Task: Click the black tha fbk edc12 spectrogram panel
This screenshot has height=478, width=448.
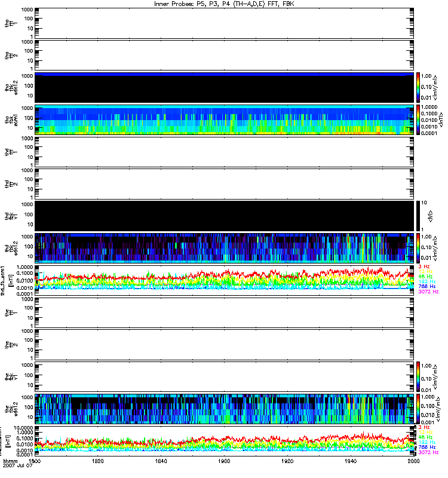Action: [x=224, y=87]
